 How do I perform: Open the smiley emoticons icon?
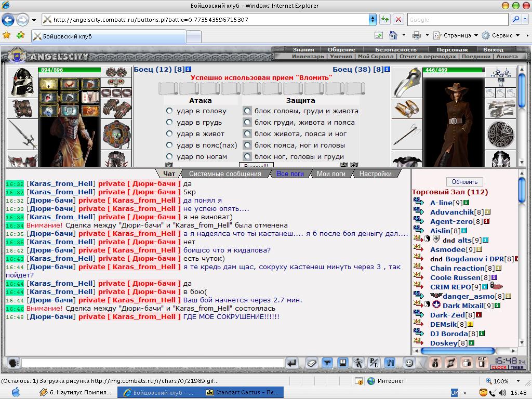click(x=409, y=363)
